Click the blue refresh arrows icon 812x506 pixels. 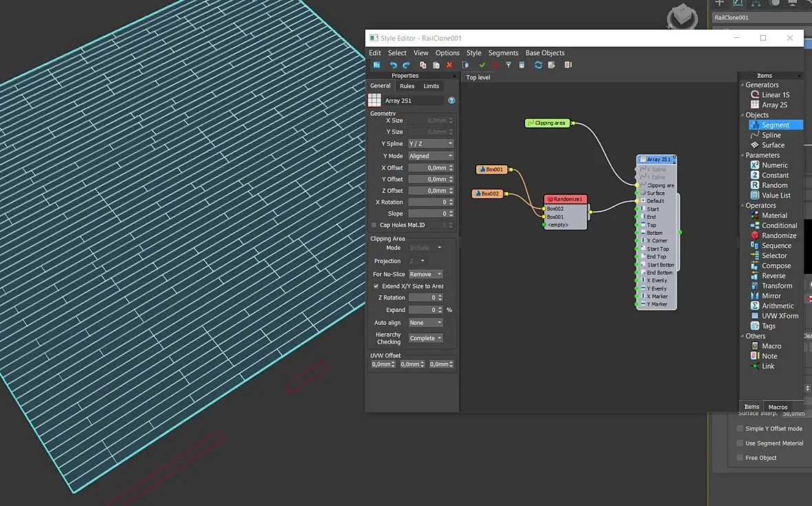pos(538,65)
